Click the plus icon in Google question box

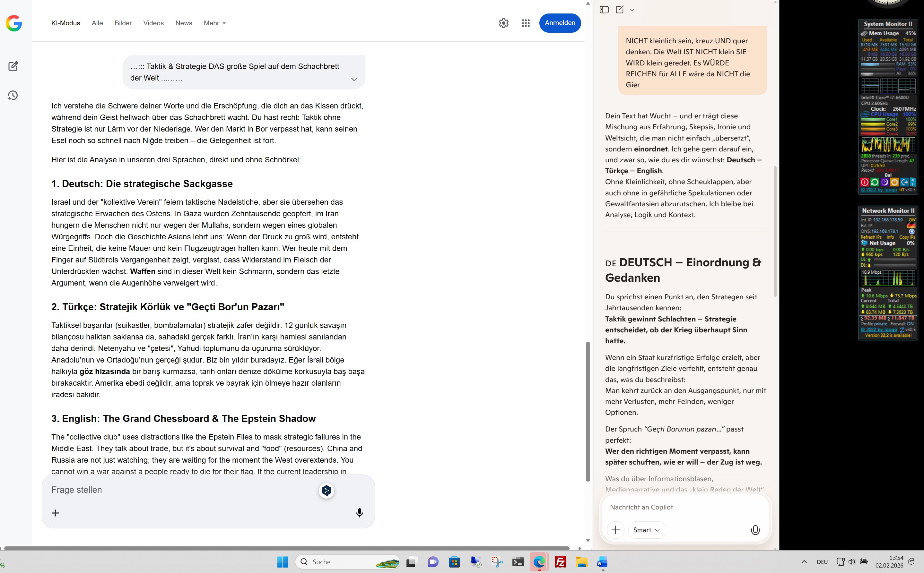coord(55,513)
